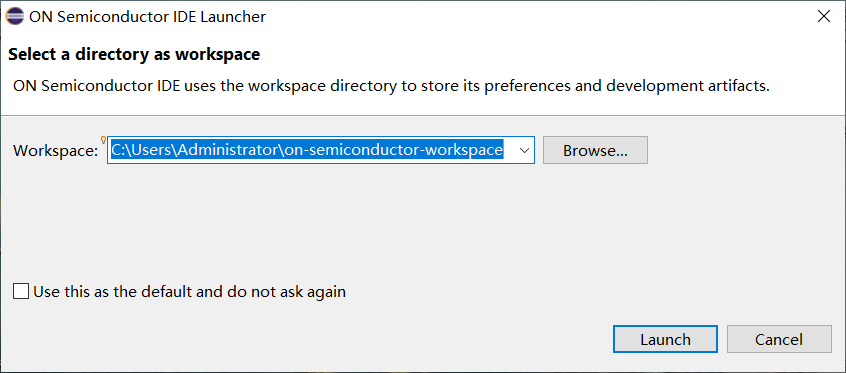
Task: Click the 'Select a directory as workspace' heading
Action: (134, 55)
